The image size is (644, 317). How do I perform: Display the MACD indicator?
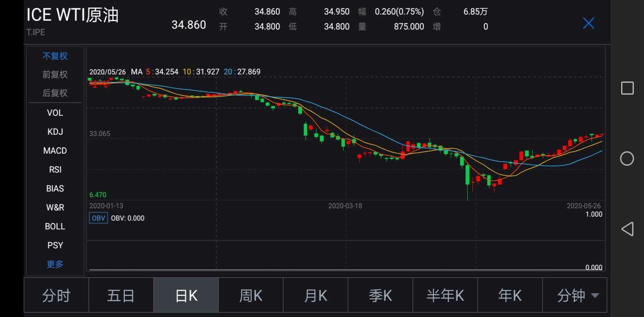[x=55, y=150]
